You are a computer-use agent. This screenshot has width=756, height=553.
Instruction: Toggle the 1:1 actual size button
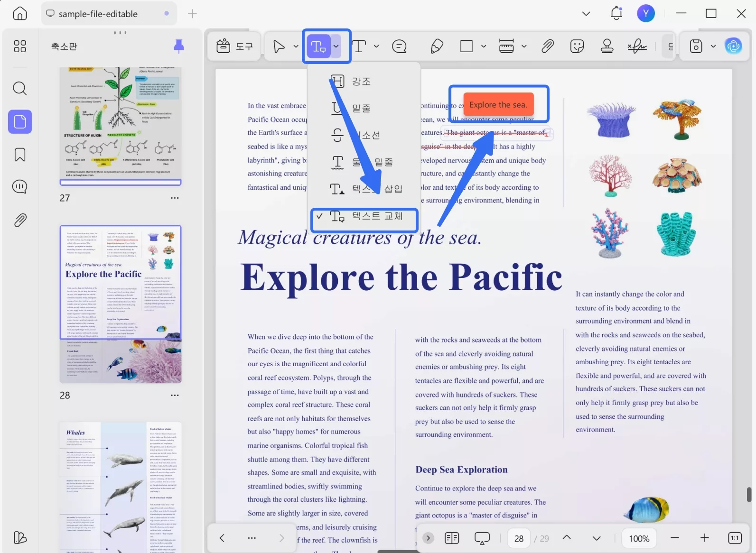(x=735, y=538)
